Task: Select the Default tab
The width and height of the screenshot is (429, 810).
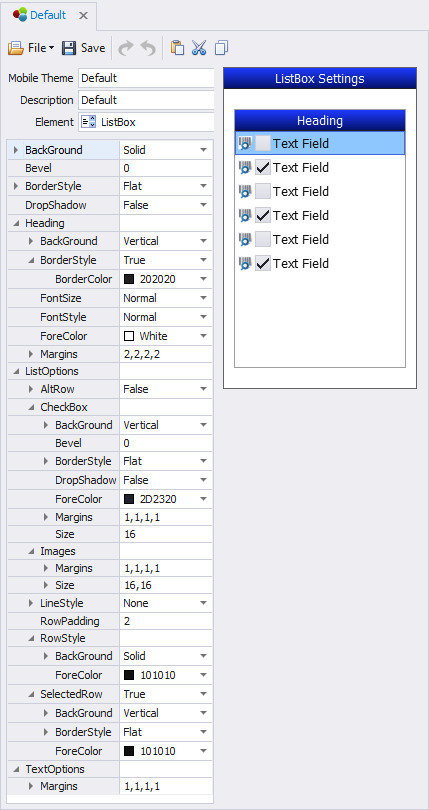Action: pyautogui.click(x=48, y=15)
